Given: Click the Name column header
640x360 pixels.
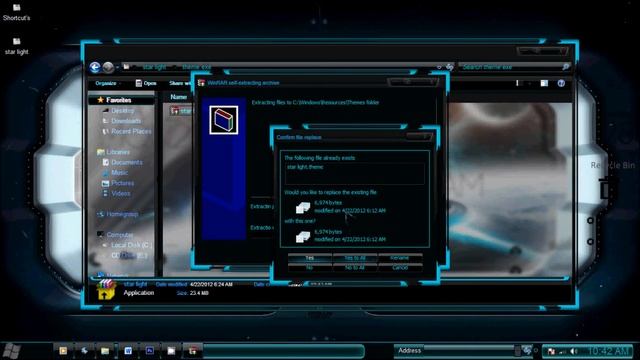Looking at the screenshot, I should tap(178, 97).
